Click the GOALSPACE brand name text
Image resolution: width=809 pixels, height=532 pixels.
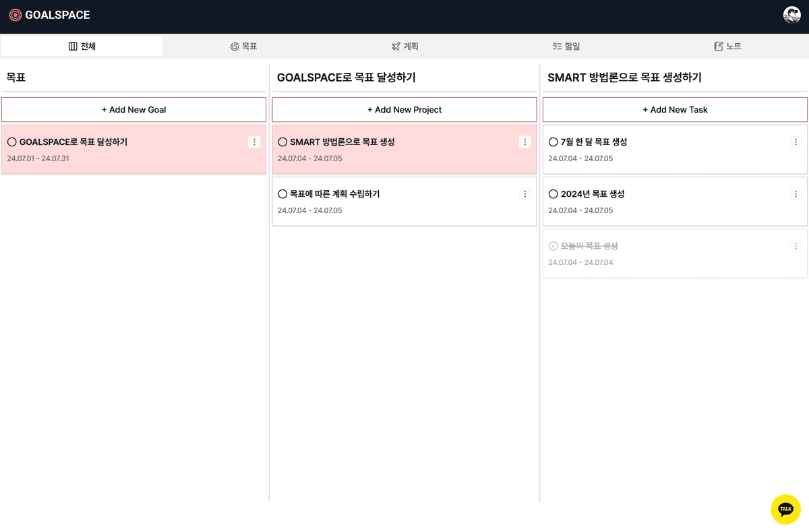click(x=57, y=15)
